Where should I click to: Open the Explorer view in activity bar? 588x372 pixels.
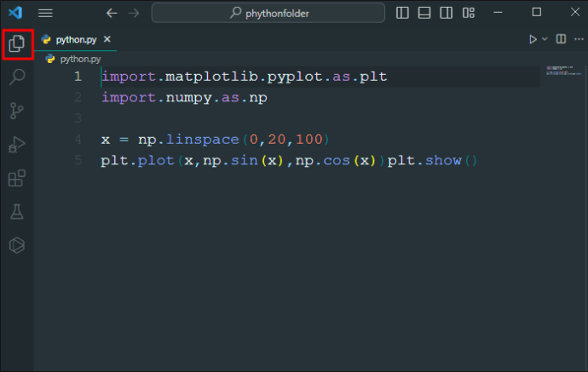pyautogui.click(x=17, y=43)
